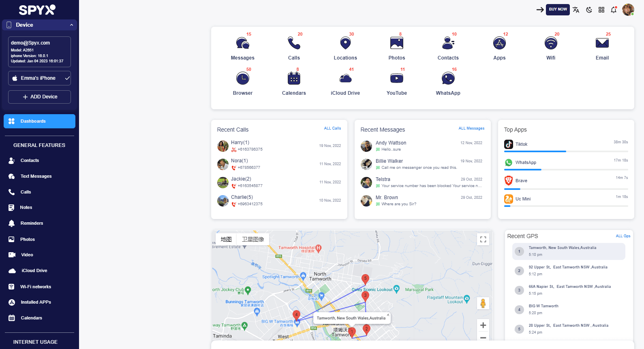Click Uc Mini app icon
The image size is (644, 349).
[509, 199]
